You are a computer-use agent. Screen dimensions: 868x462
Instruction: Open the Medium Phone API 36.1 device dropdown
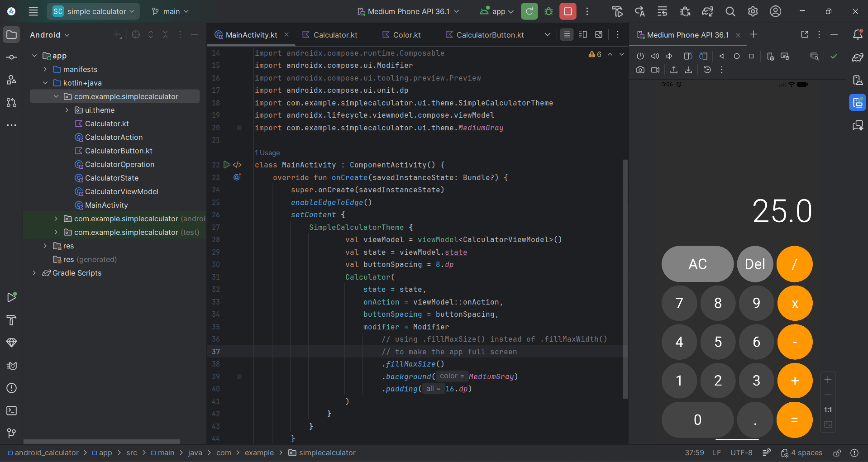tap(408, 11)
